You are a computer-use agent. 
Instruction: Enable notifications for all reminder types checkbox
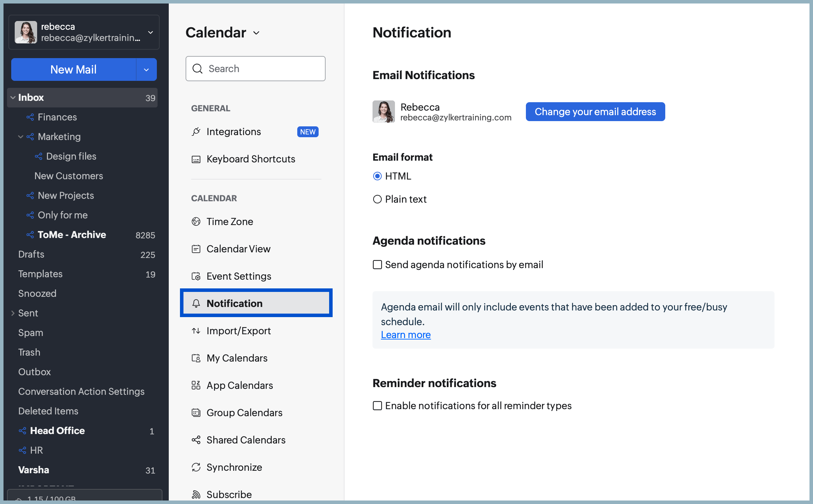pos(377,406)
